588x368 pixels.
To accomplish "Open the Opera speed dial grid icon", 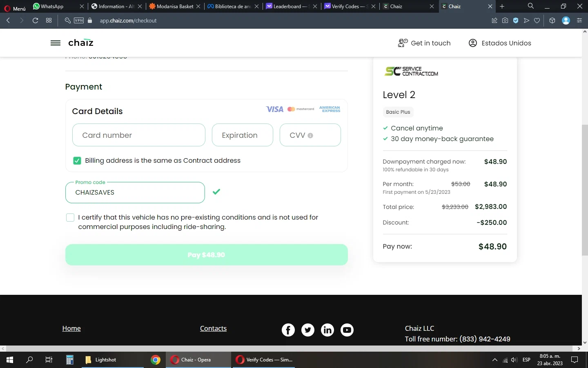I will click(49, 20).
